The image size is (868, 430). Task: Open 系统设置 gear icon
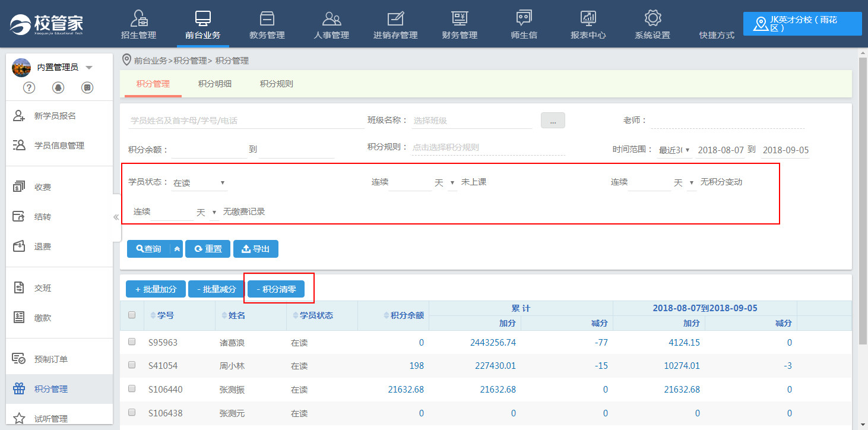pos(652,18)
